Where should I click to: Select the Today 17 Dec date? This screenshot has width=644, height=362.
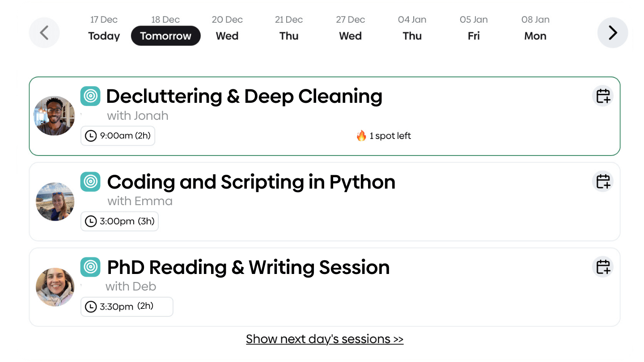point(104,28)
